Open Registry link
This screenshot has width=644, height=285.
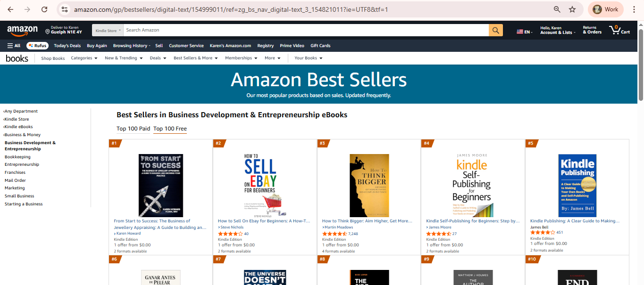click(x=266, y=46)
